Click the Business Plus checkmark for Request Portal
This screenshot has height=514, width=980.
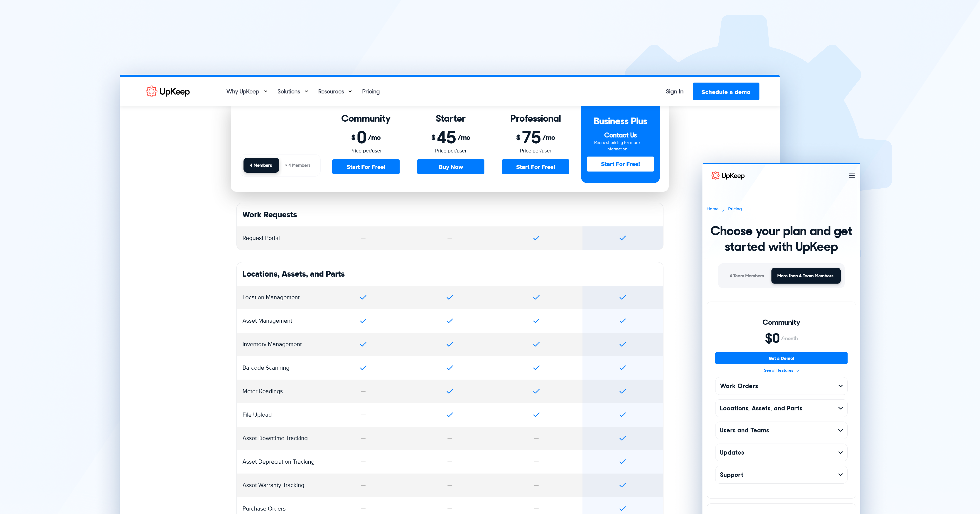(x=622, y=238)
